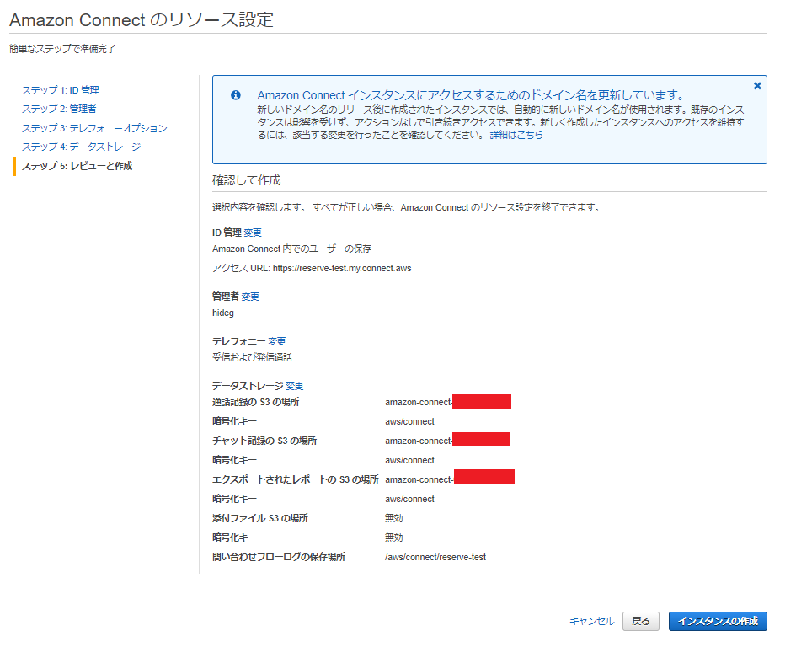Close the domain name info banner
This screenshot has width=812, height=647.
[x=757, y=86]
